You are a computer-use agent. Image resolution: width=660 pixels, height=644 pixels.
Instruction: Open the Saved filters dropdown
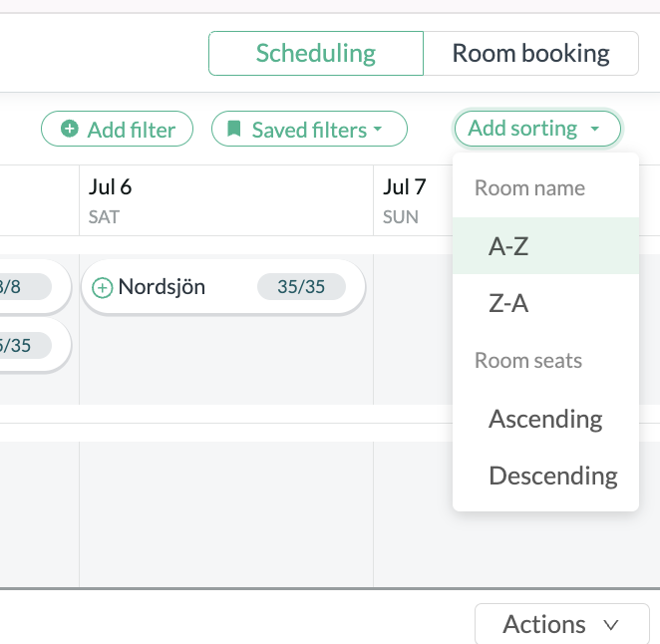309,129
